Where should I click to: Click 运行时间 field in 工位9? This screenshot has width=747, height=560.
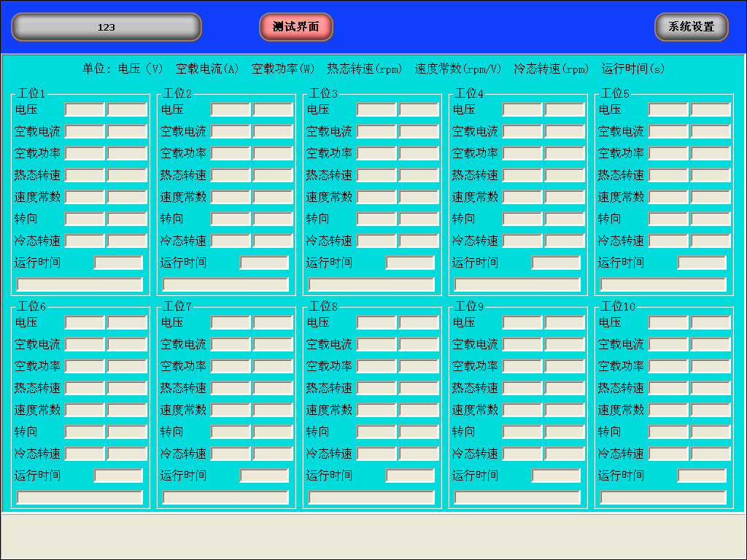pos(555,475)
